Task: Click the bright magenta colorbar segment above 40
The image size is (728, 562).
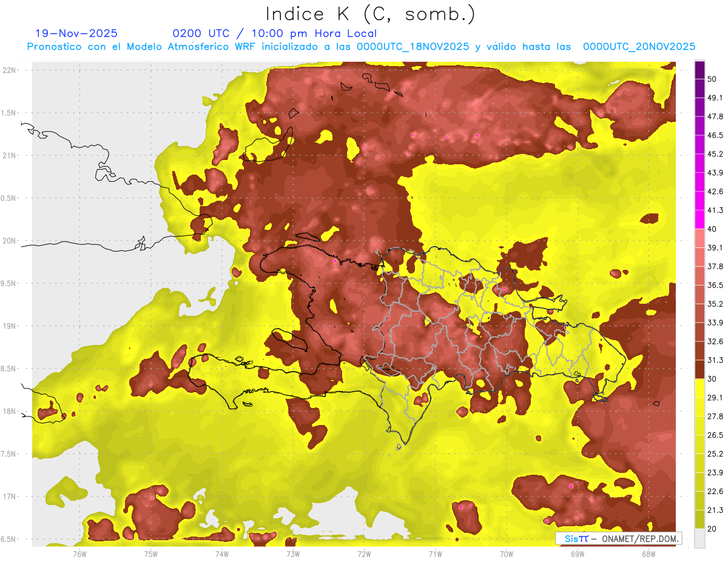Action: pyautogui.click(x=699, y=219)
